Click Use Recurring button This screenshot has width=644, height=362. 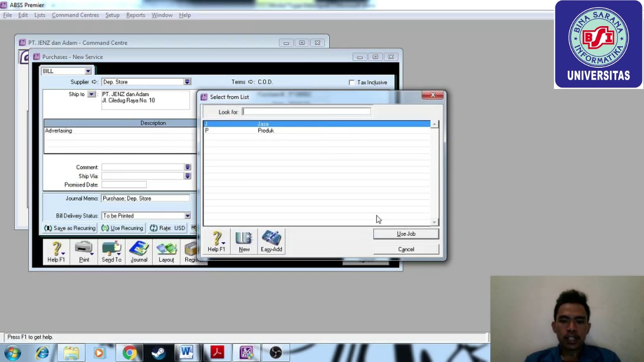pyautogui.click(x=122, y=228)
